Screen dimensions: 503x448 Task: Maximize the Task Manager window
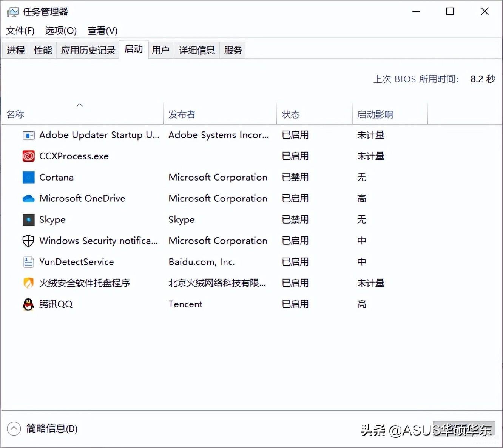click(450, 12)
